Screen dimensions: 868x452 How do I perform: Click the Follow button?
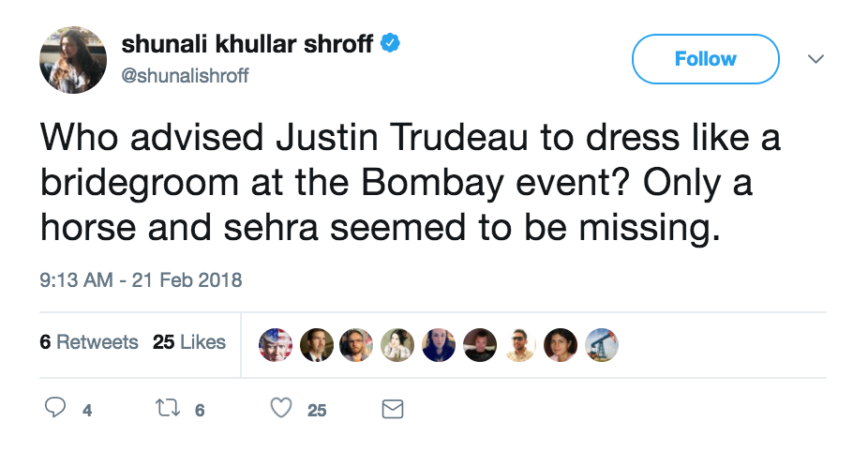(705, 59)
